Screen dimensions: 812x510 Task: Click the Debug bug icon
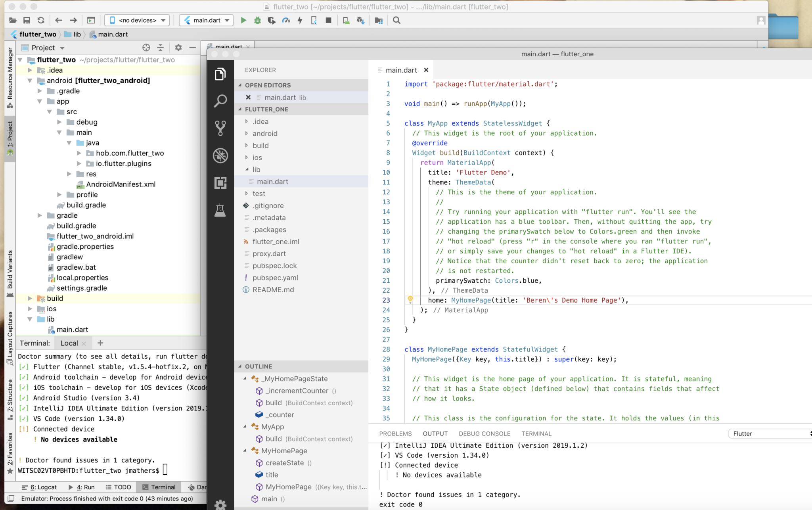tap(257, 20)
